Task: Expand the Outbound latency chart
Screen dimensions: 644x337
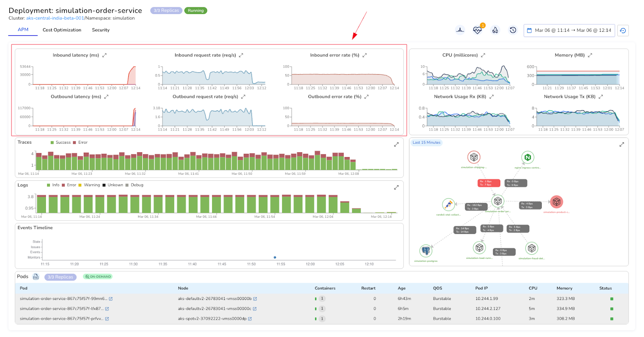Action: 106,97
